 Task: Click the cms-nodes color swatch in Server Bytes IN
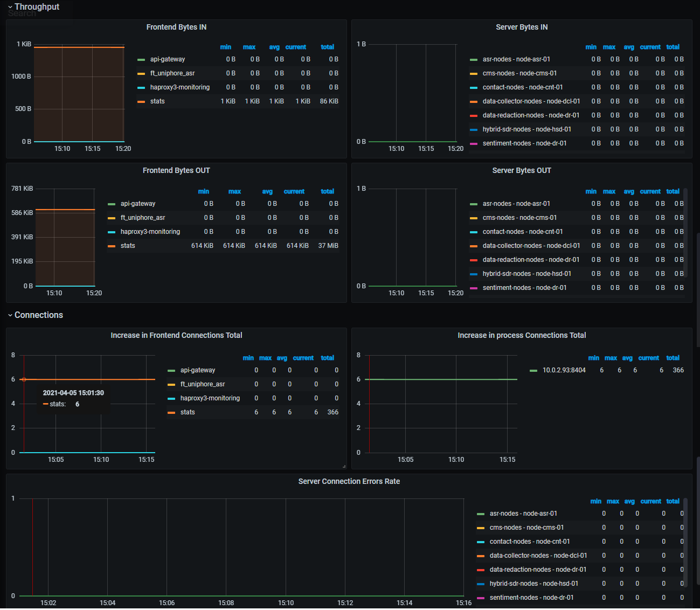click(474, 74)
